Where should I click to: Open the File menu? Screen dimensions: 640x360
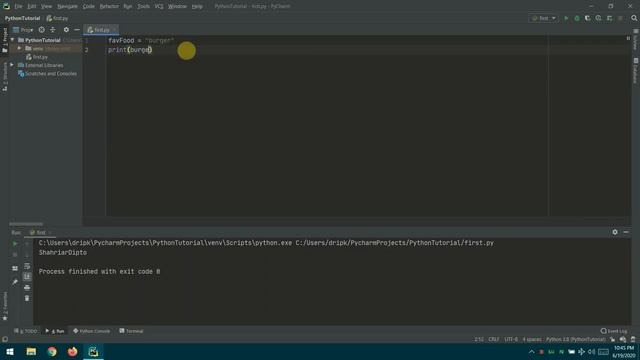coord(18,7)
